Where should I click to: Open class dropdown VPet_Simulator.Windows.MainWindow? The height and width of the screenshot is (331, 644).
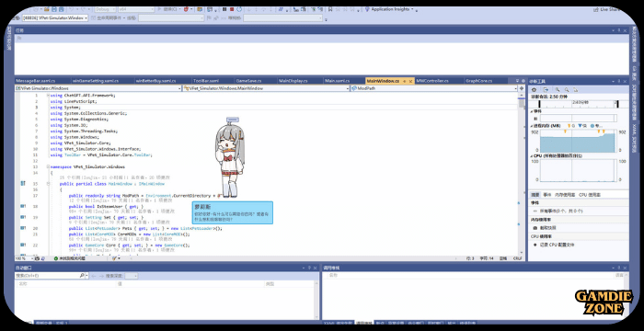click(266, 88)
